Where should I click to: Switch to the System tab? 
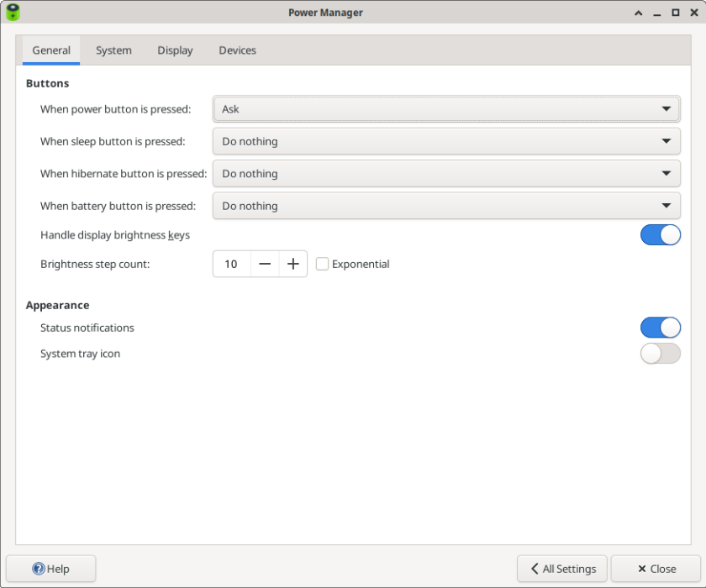click(113, 50)
